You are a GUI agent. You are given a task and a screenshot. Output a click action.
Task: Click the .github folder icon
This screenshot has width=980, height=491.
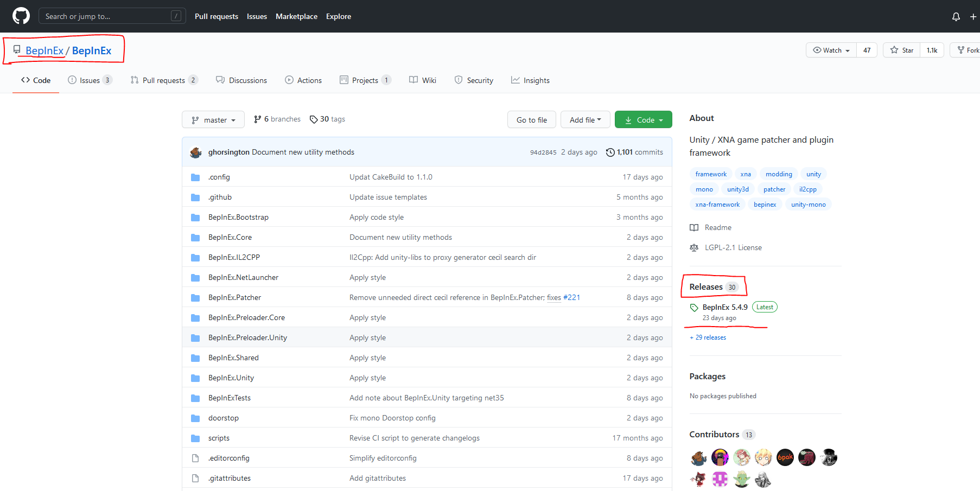[195, 197]
